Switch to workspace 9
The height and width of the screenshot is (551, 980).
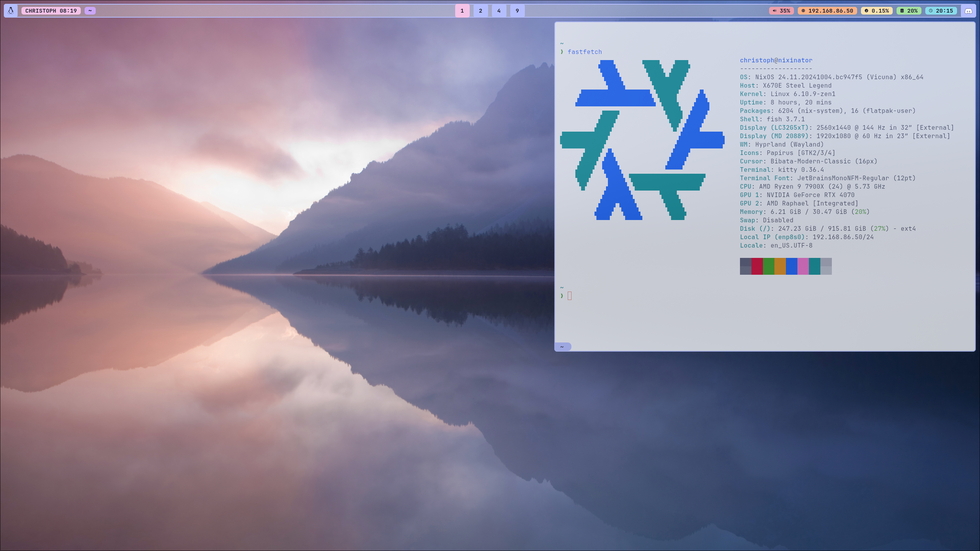tap(517, 11)
